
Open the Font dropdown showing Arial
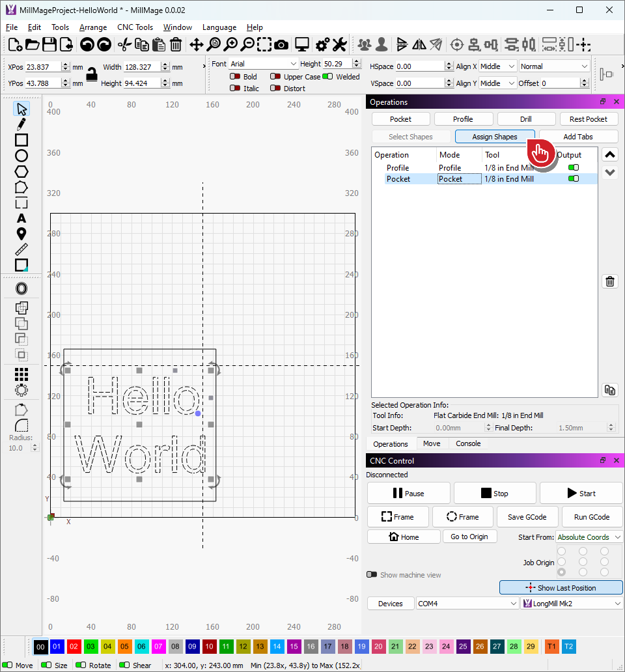coord(263,64)
